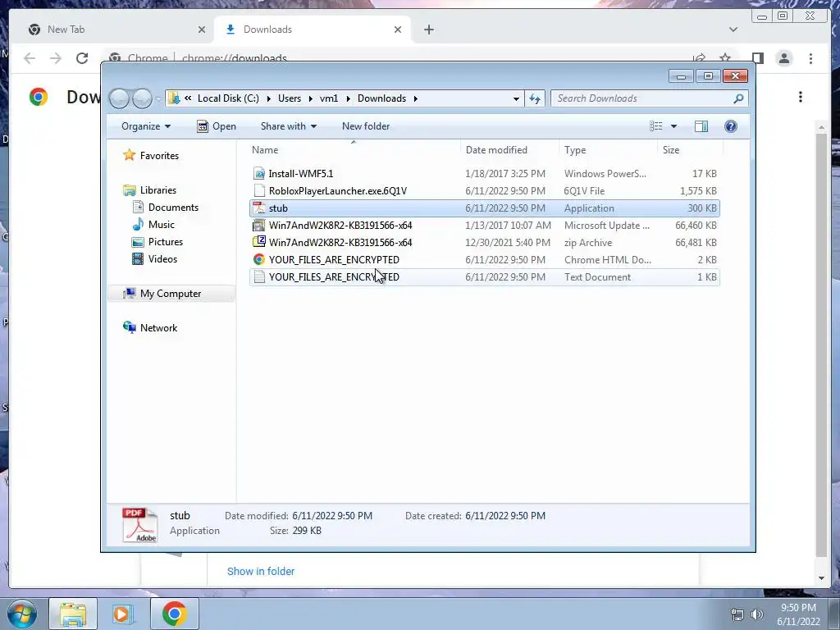Image resolution: width=840 pixels, height=630 pixels.
Task: Go back in Chrome
Action: (30, 58)
